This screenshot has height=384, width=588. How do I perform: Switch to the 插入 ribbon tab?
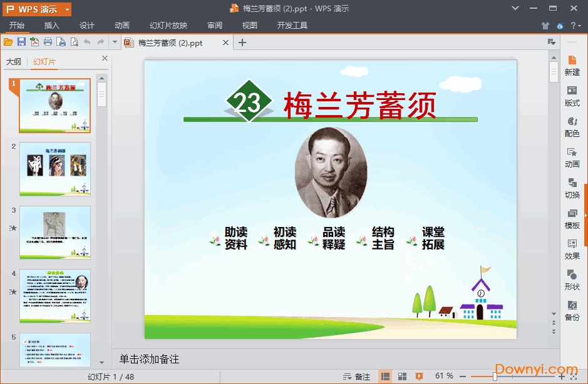pyautogui.click(x=51, y=26)
